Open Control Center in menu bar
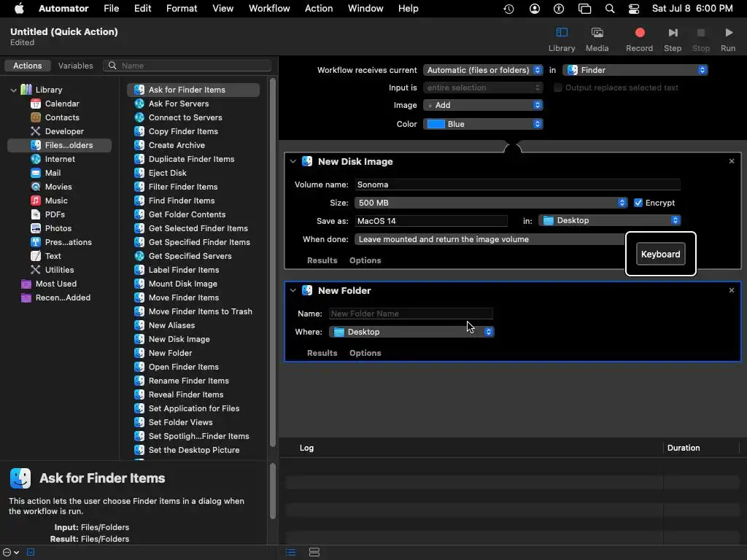This screenshot has height=560, width=747. [x=634, y=9]
